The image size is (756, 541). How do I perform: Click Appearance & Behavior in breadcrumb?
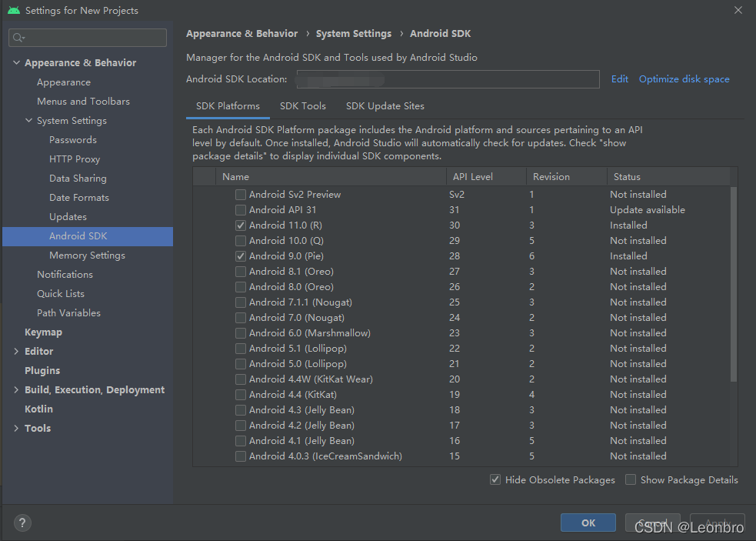(242, 34)
